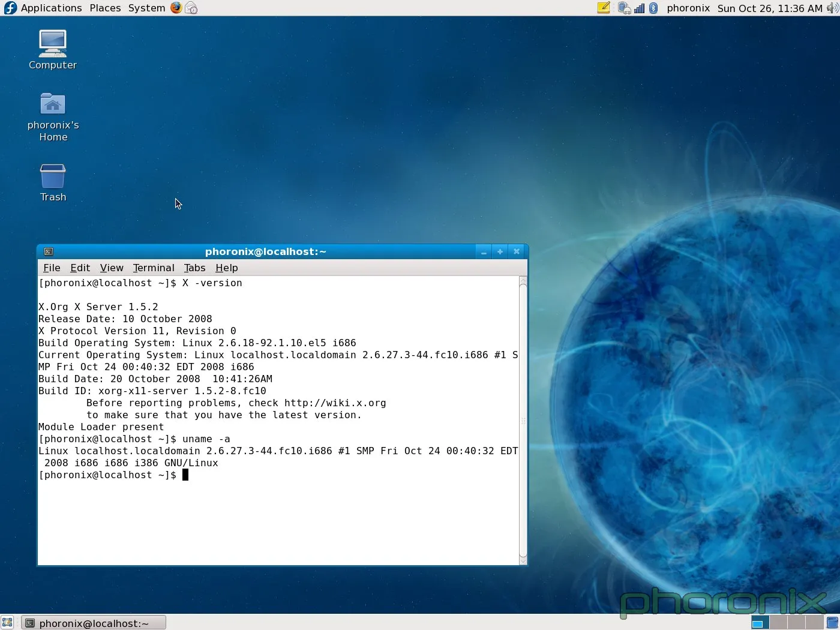Click the 'X.Org X Server 1.5.2' line
Viewport: 840px width, 630px height.
98,307
